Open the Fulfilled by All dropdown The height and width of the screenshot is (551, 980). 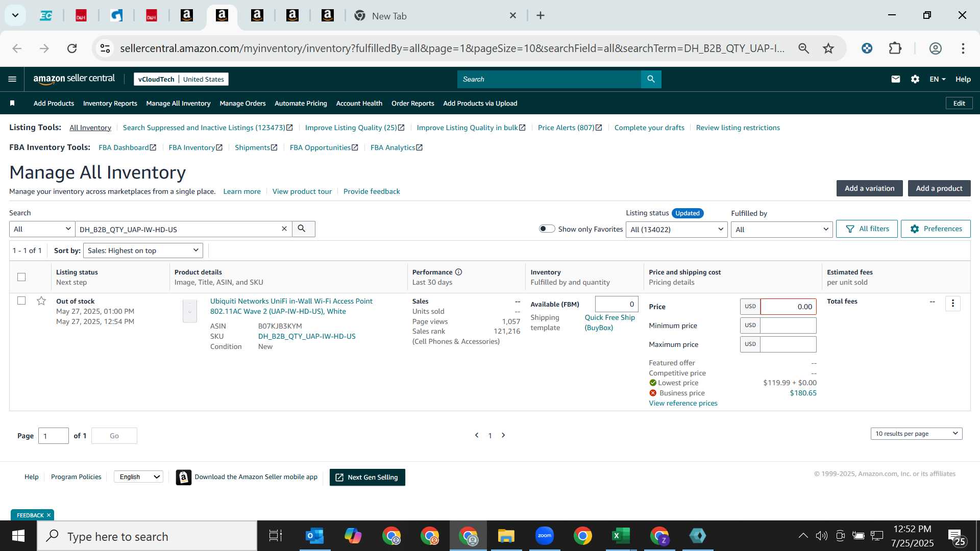tap(781, 230)
